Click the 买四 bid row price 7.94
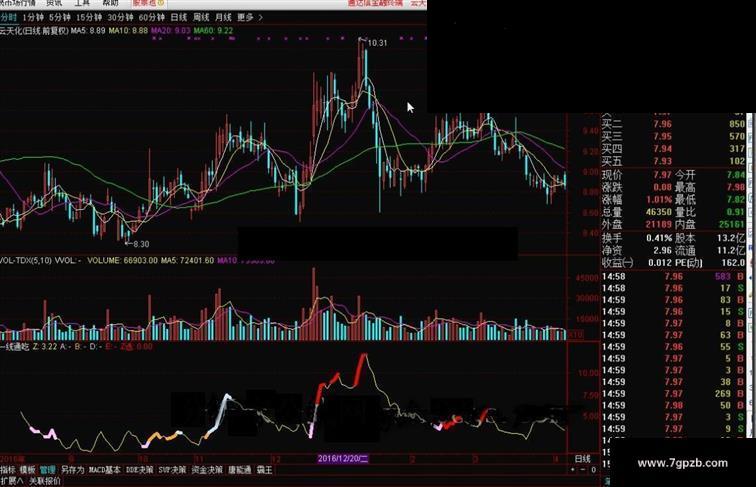Screen dimensions: 756x487 [x=662, y=149]
